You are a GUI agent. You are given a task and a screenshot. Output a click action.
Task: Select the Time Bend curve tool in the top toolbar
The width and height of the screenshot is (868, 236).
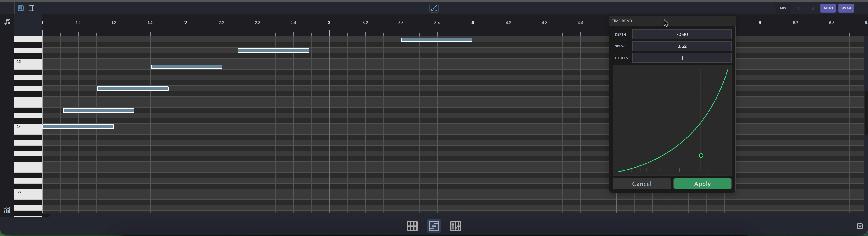pos(434,8)
